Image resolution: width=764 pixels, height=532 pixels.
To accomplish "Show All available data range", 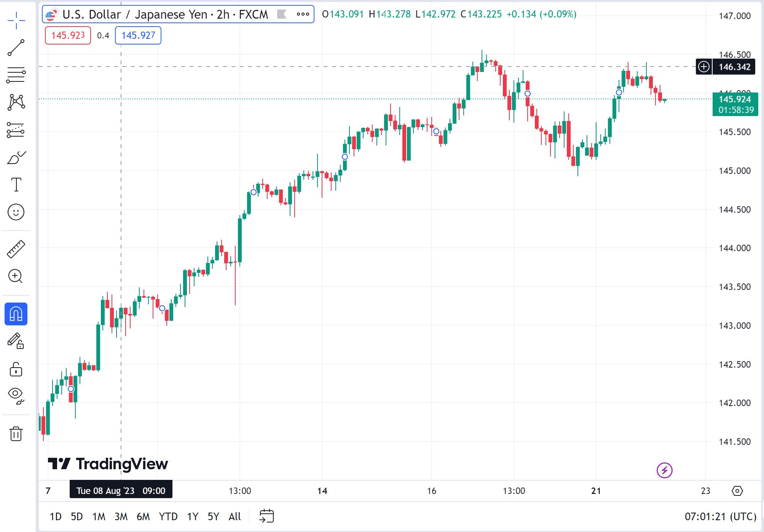I will pos(235,516).
